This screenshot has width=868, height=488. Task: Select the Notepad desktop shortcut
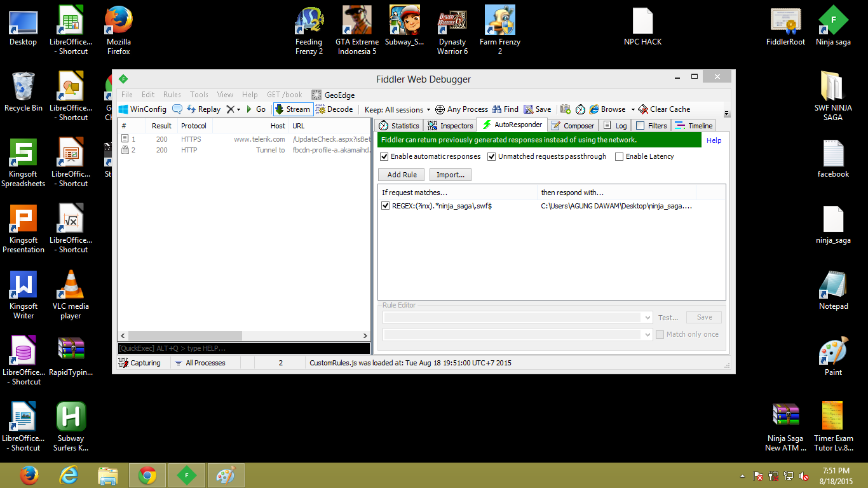point(833,291)
